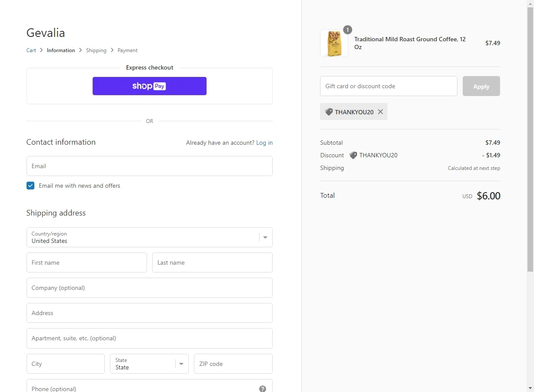Apply the gift card or discount code
The width and height of the screenshot is (534, 392).
coord(481,86)
